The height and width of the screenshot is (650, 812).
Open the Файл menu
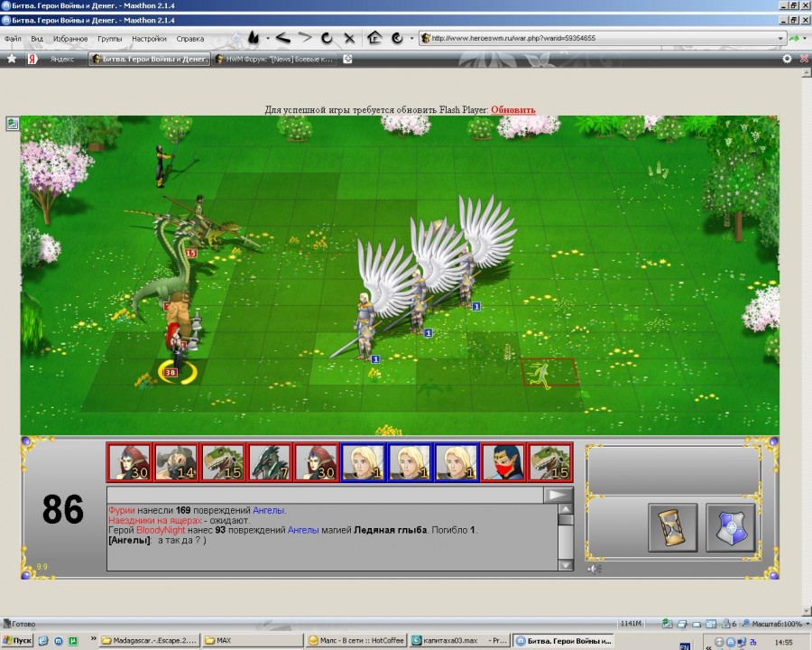click(13, 39)
